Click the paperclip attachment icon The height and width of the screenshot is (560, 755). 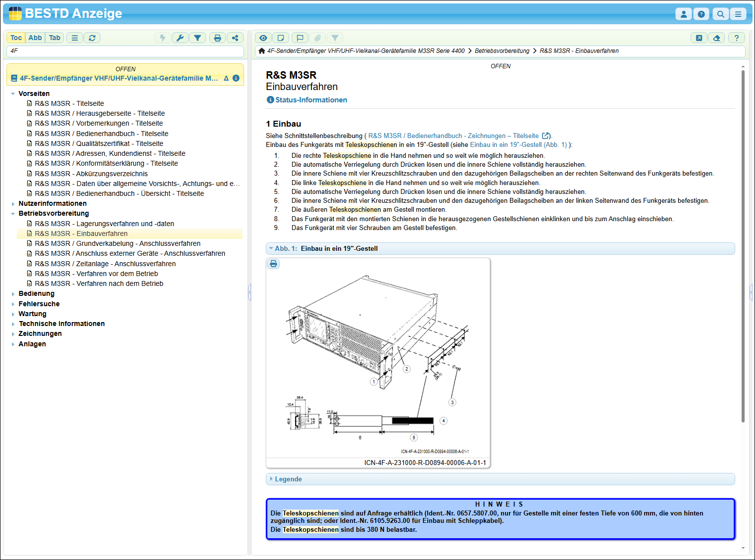tap(318, 38)
